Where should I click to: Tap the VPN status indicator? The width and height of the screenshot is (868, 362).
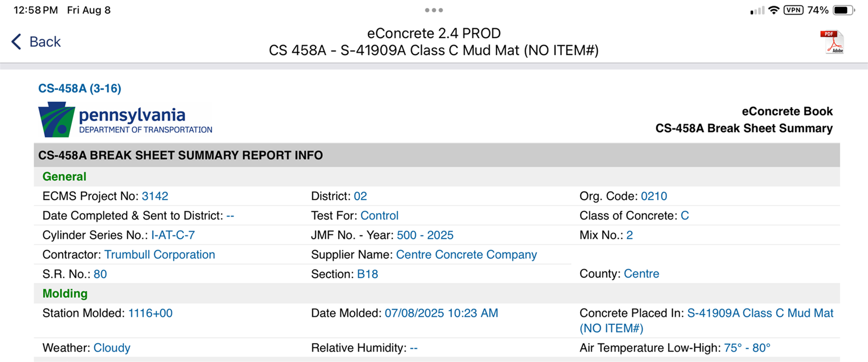pyautogui.click(x=793, y=10)
